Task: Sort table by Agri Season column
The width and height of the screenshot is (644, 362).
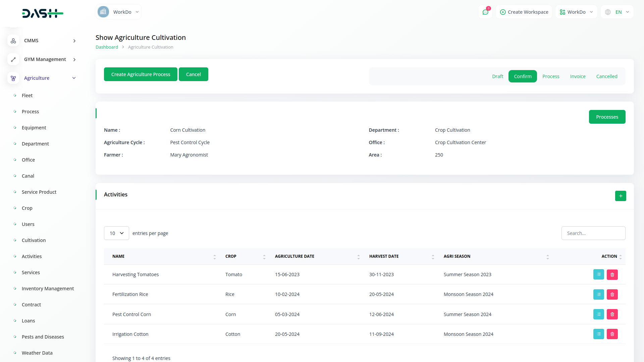Action: pyautogui.click(x=547, y=257)
